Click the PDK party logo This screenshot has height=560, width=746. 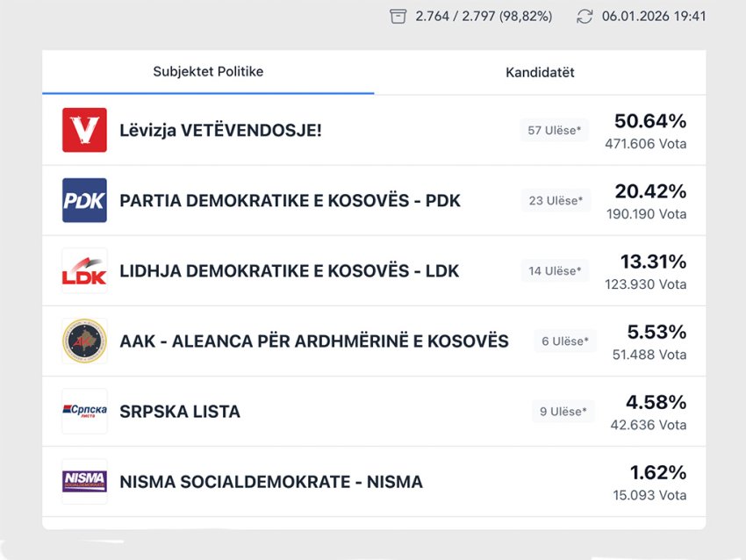(84, 200)
